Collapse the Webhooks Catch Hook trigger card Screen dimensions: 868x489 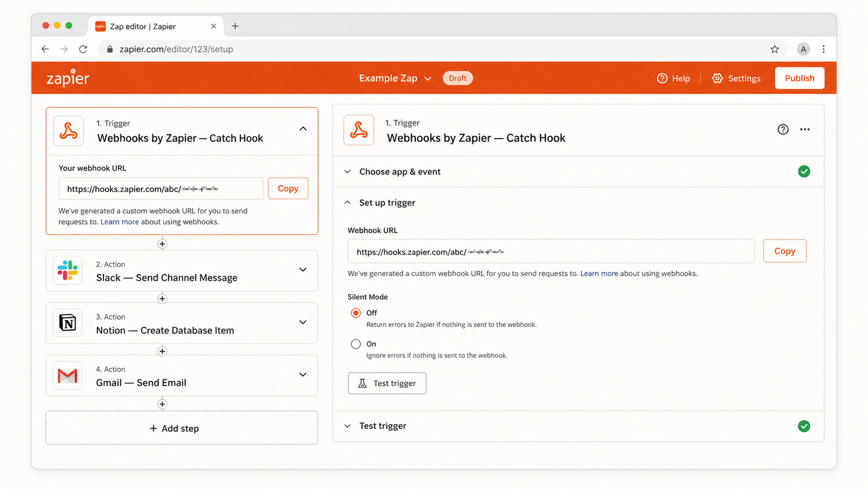coord(303,129)
